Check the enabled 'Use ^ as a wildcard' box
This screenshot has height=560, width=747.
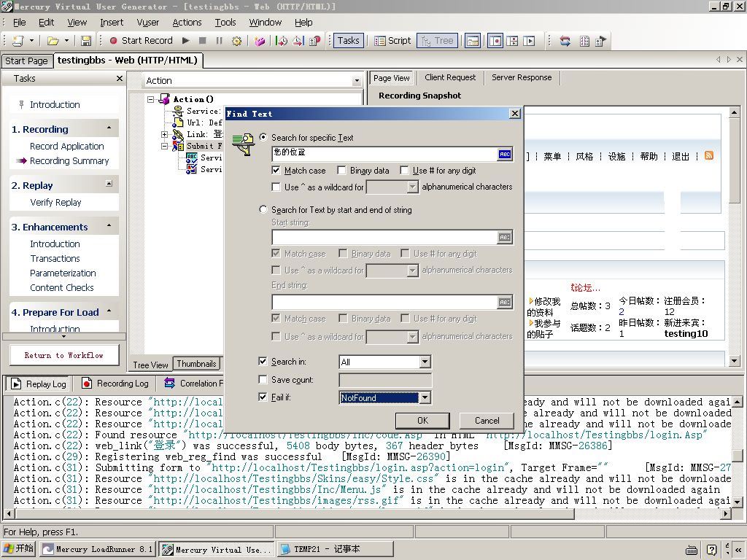click(276, 187)
